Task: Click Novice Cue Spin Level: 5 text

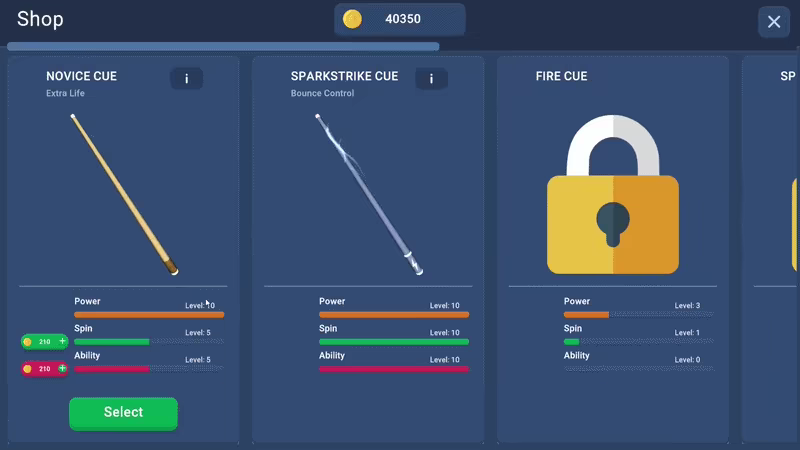Action: (x=197, y=333)
